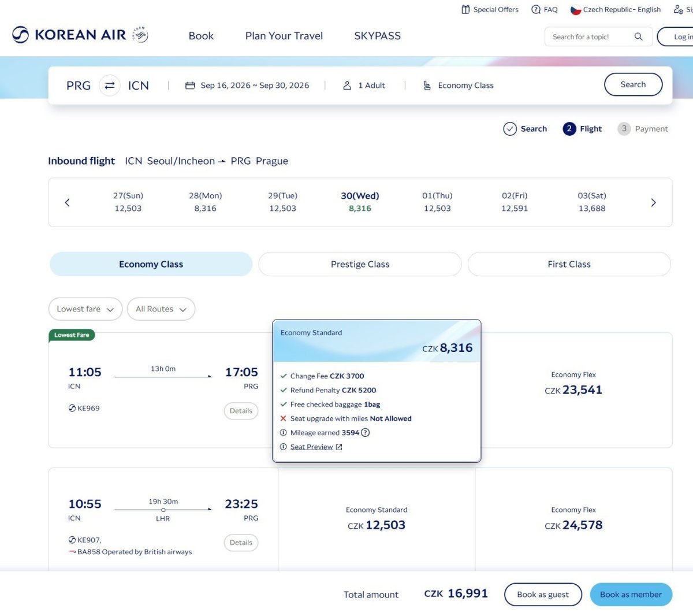Screen dimensions: 693x616
Task: Click the swap airports arrows icon
Action: click(x=110, y=86)
